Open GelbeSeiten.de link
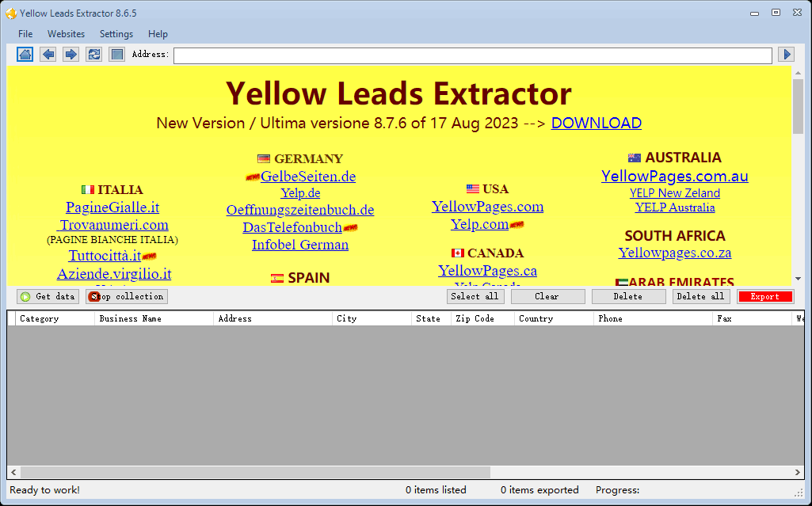812x506 pixels. 308,177
